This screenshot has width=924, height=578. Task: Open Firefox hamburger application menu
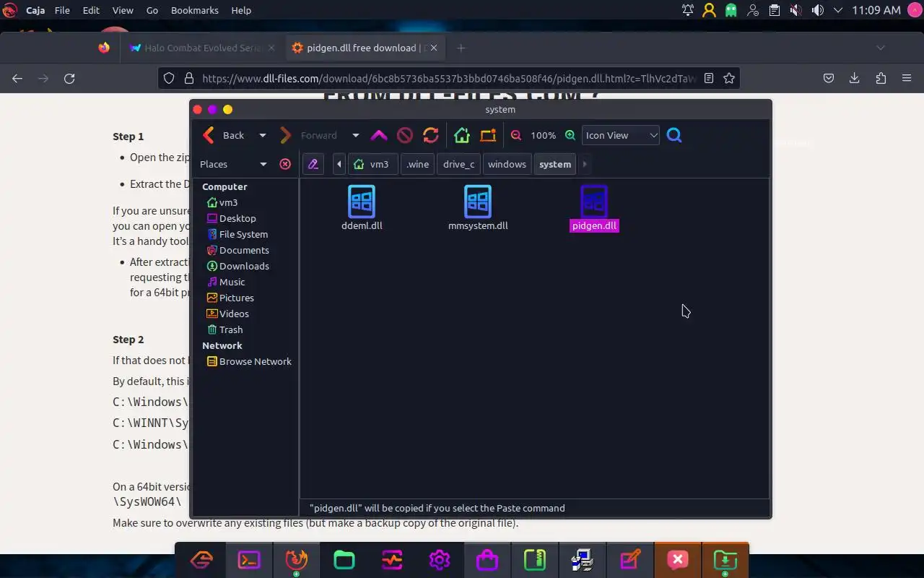(907, 78)
